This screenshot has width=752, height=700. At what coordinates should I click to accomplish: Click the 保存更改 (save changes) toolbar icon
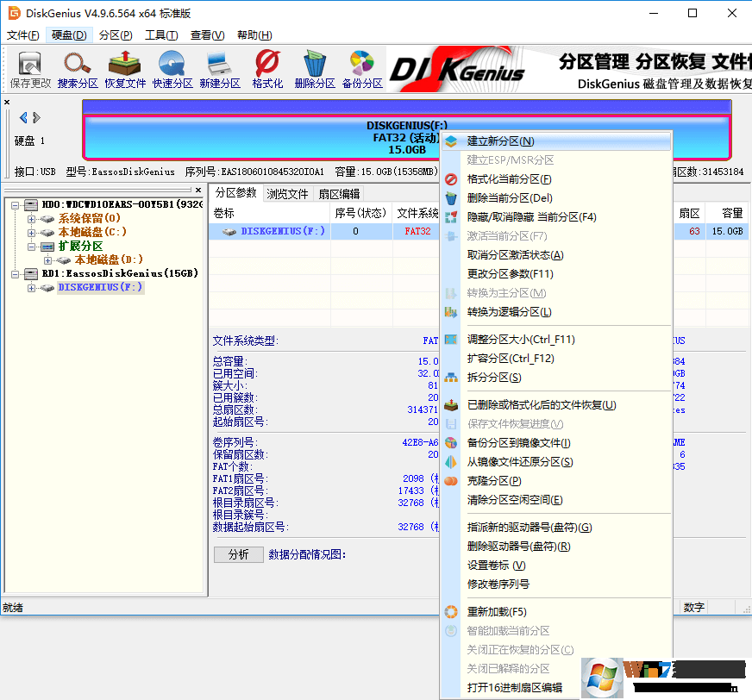(30, 69)
